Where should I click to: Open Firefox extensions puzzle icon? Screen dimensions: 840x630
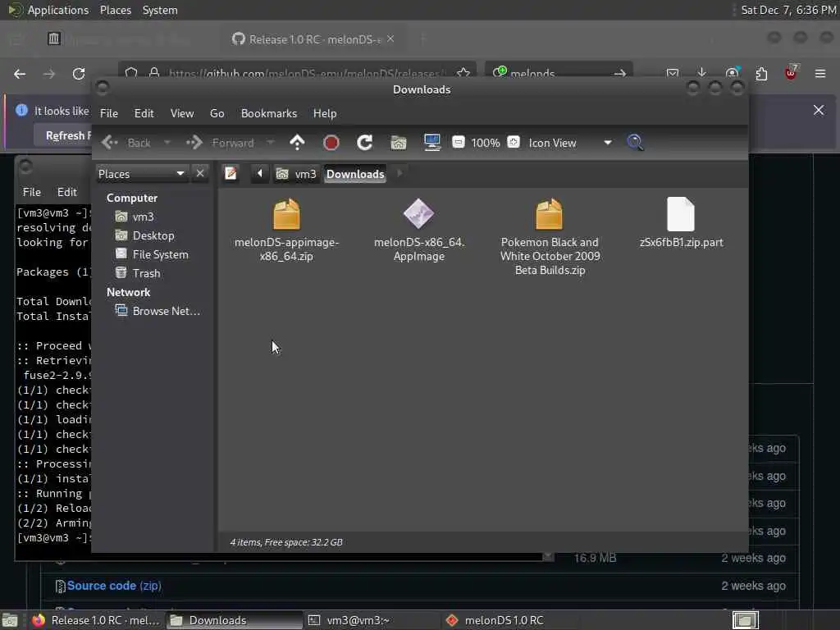pyautogui.click(x=761, y=73)
